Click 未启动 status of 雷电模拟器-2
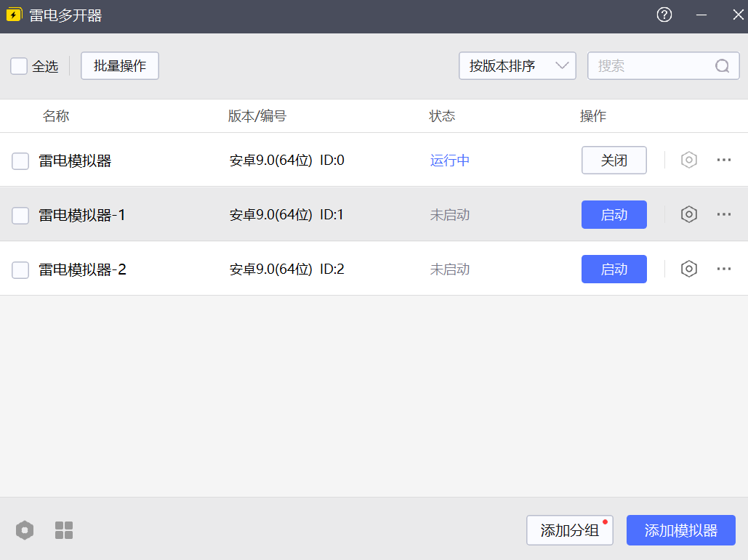Viewport: 748px width, 560px height. click(x=450, y=269)
